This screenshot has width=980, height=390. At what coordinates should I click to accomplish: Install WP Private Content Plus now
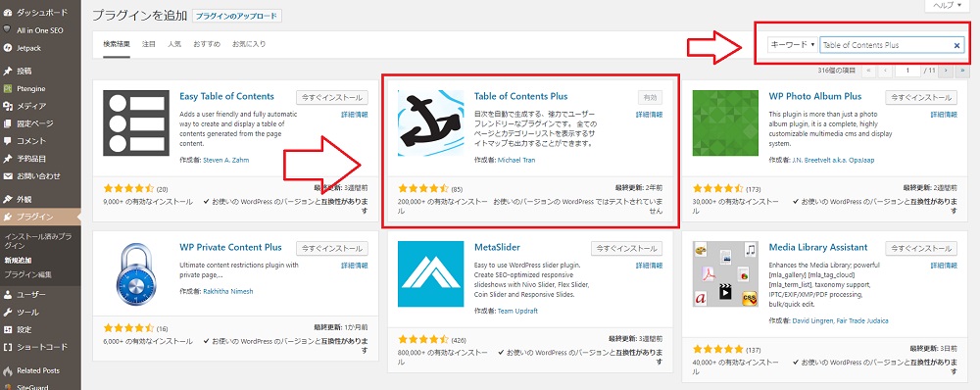[332, 248]
